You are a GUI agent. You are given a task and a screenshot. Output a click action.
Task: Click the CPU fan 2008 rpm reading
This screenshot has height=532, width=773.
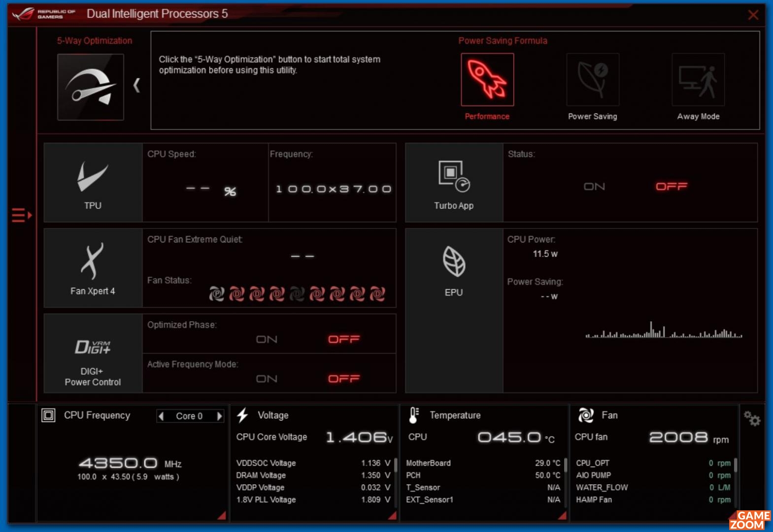689,437
